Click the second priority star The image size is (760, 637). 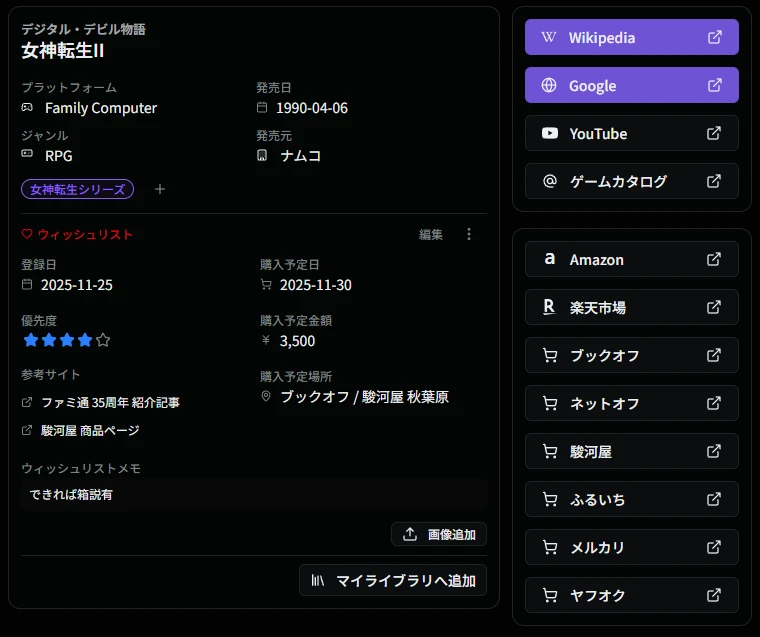(x=49, y=340)
